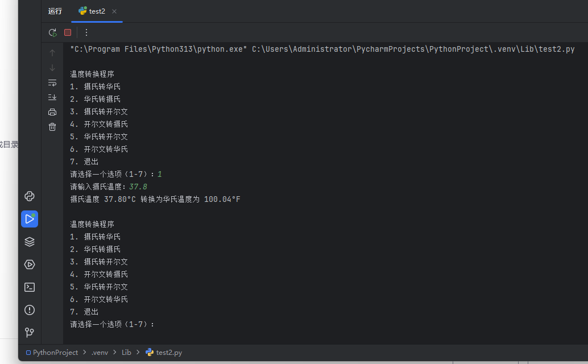Open the Services tool window
Viewport: 588px width, 364px height.
[29, 264]
